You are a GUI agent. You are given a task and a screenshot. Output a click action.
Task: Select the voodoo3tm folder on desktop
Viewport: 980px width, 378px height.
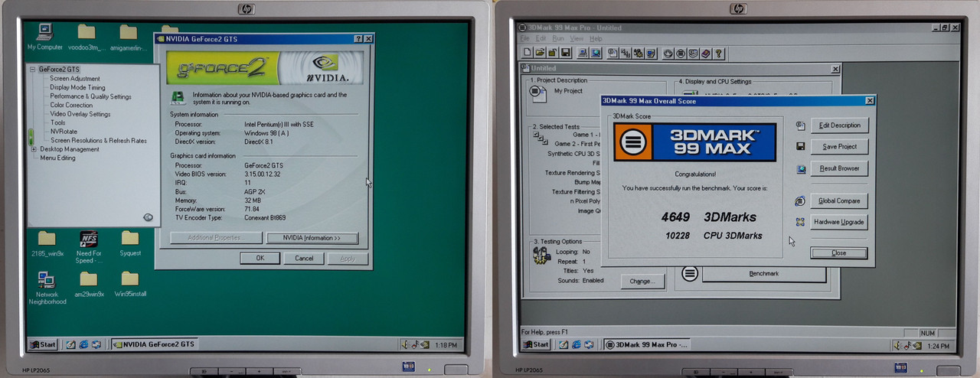(x=87, y=37)
